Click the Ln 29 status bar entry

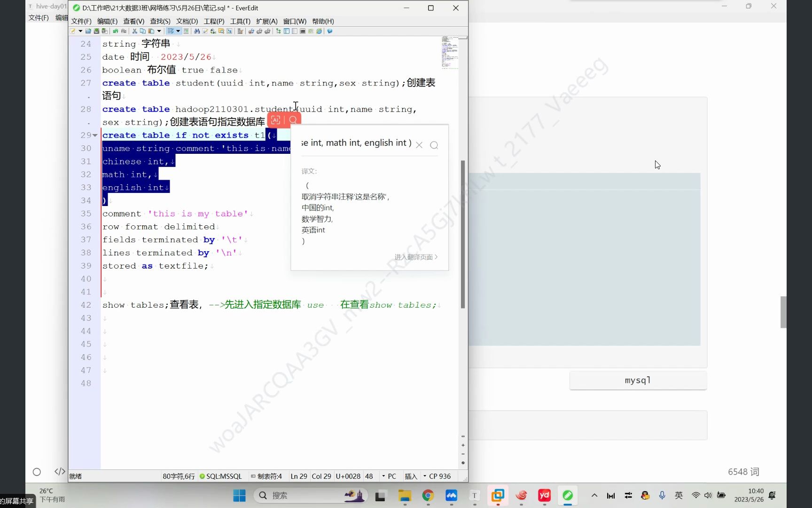[x=299, y=476]
